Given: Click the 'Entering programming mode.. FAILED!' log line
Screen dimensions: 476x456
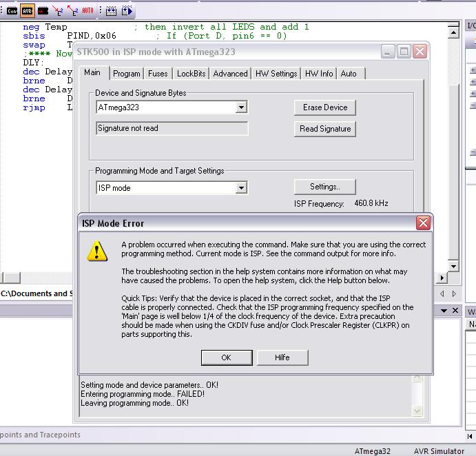Looking at the screenshot, I should pyautogui.click(x=143, y=394).
